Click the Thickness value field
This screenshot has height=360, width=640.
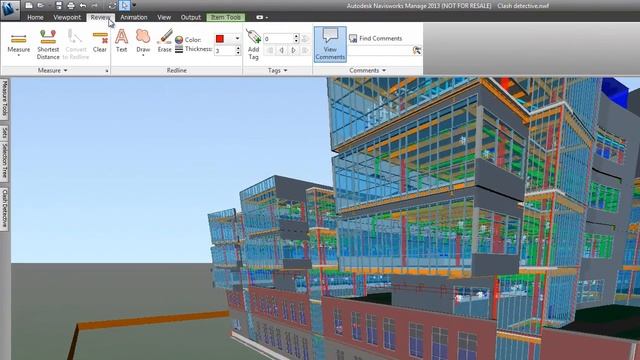224,51
